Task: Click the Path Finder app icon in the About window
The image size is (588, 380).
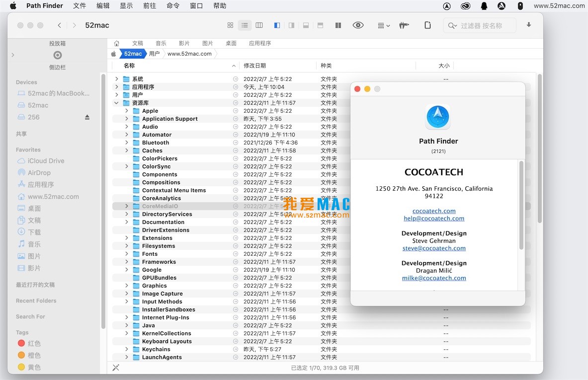Action: (x=438, y=117)
